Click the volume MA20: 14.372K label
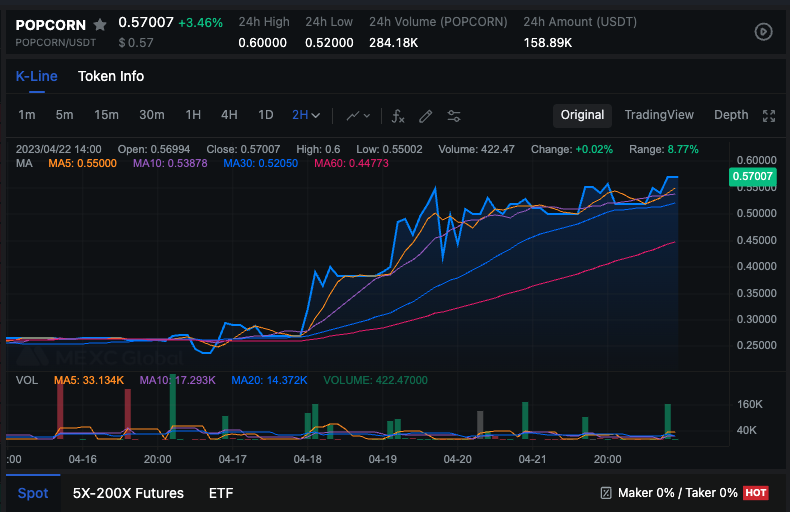Image resolution: width=790 pixels, height=512 pixels. point(269,380)
